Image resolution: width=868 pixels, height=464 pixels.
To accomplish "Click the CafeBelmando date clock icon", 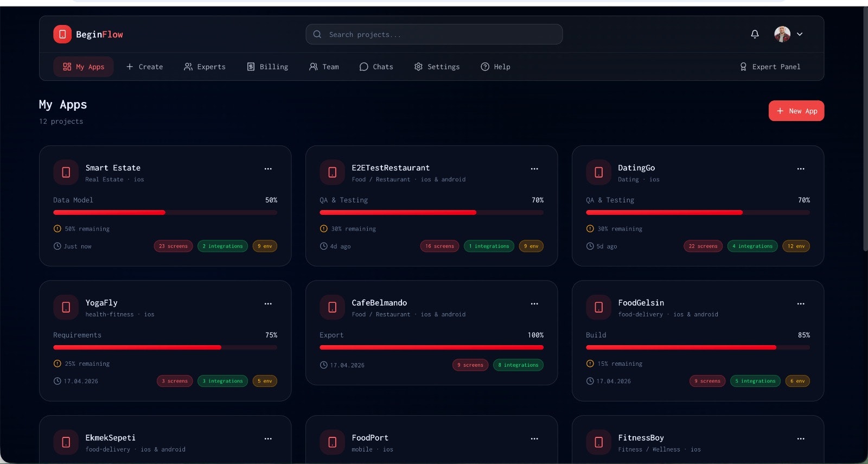I will point(323,365).
